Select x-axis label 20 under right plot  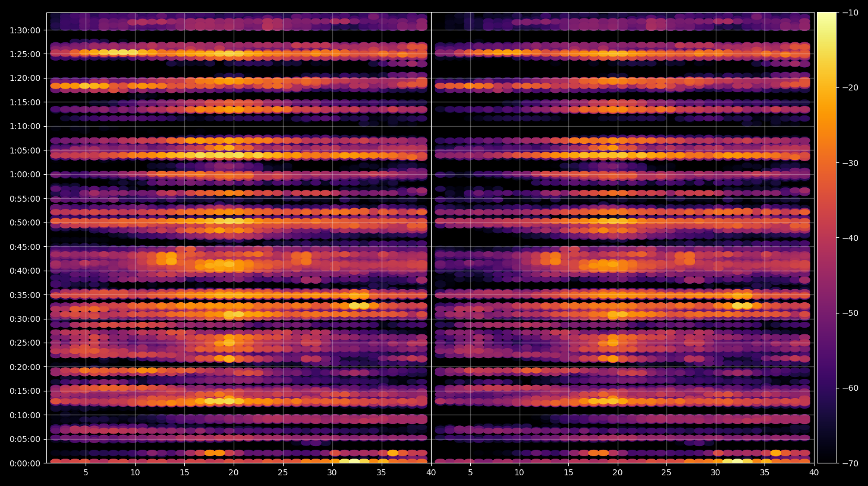618,473
